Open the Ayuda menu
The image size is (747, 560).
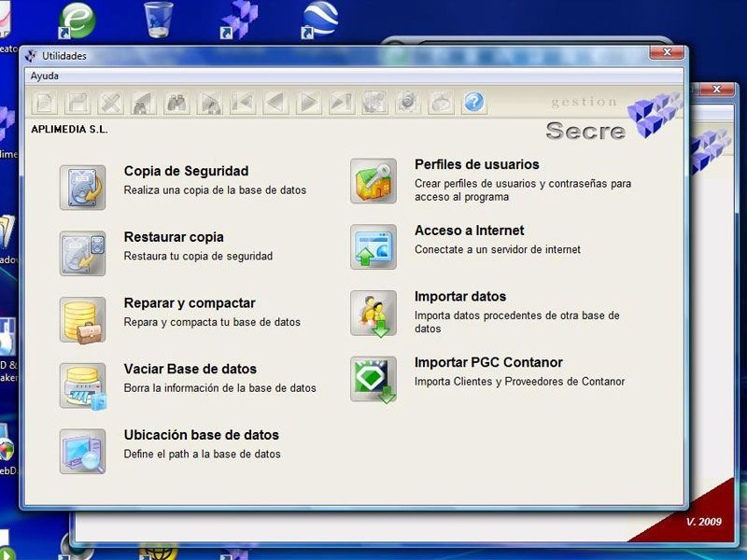coord(45,76)
